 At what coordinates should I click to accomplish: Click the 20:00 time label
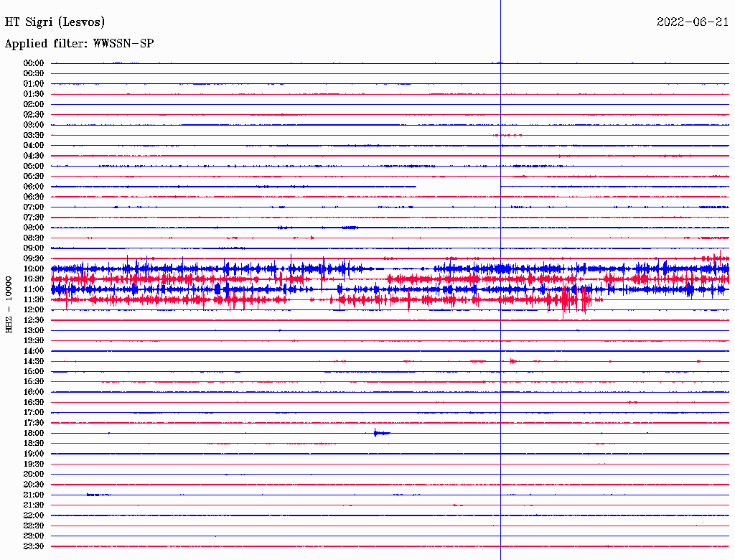coord(34,474)
